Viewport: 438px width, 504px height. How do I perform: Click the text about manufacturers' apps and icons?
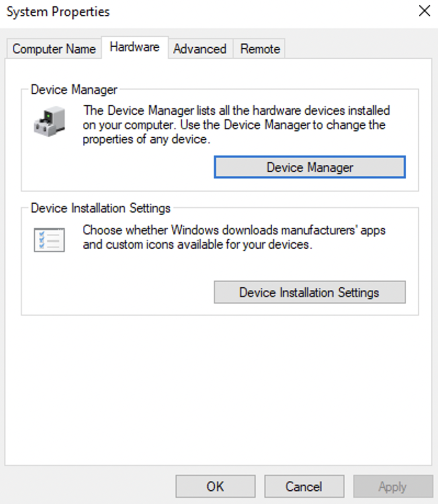(x=234, y=237)
